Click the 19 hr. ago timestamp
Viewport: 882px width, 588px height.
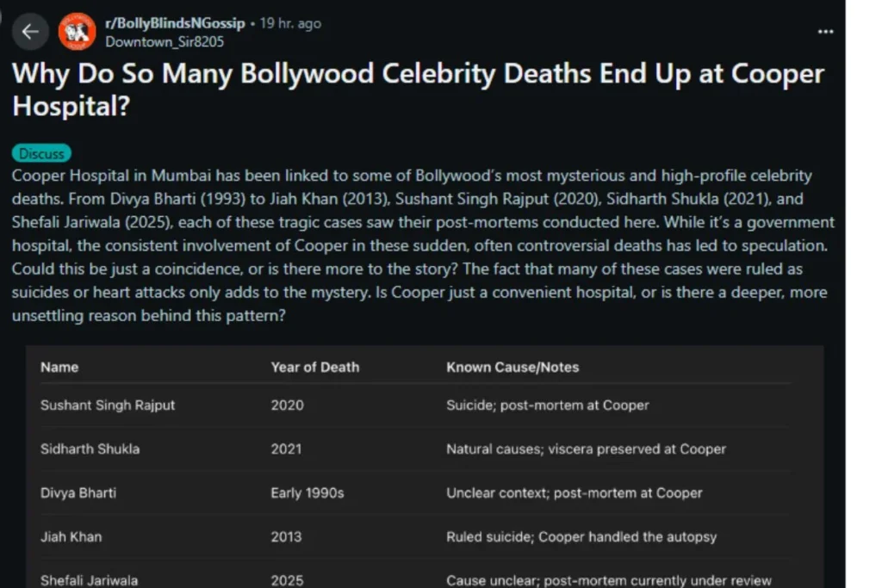[290, 23]
